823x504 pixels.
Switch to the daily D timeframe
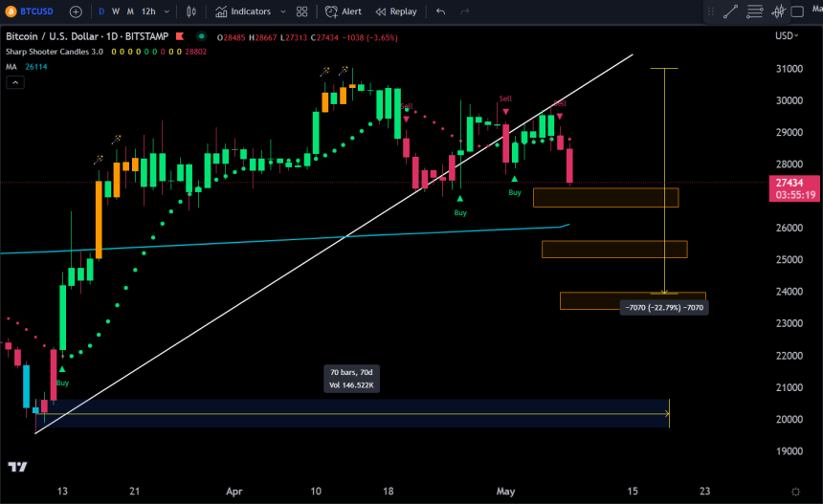102,11
